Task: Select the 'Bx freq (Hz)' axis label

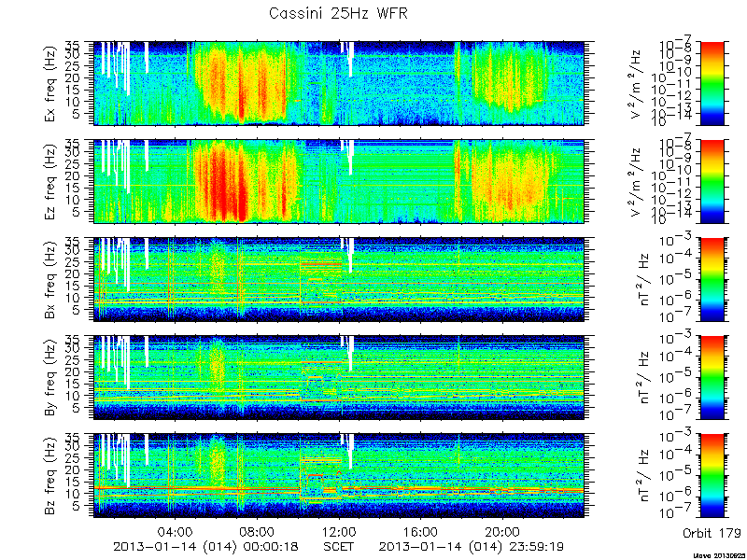Action: [x=51, y=280]
